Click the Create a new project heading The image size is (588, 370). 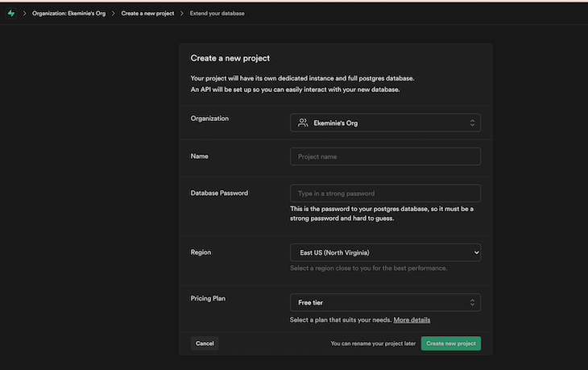tap(230, 58)
